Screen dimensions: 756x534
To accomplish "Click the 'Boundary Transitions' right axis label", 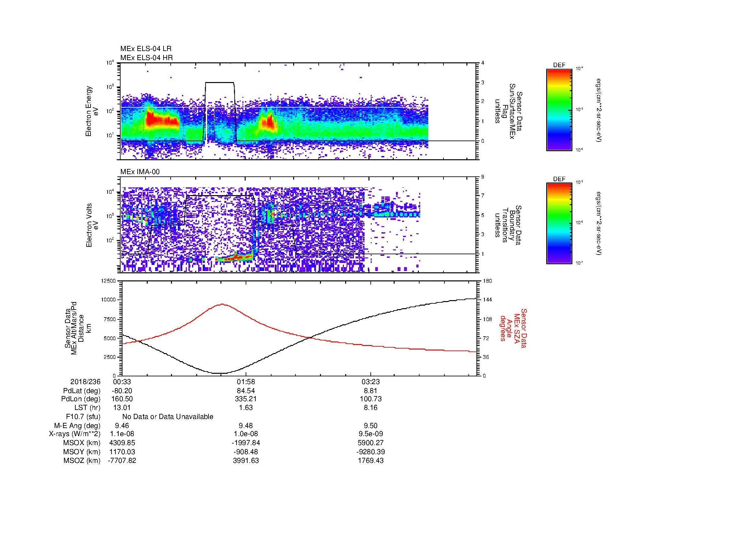I will 508,225.
